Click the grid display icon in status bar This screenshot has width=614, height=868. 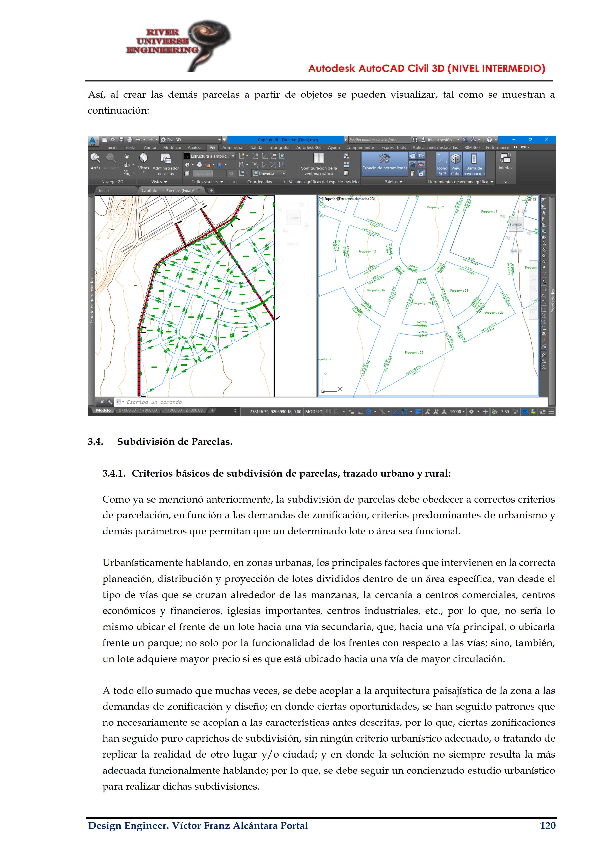pyautogui.click(x=328, y=412)
